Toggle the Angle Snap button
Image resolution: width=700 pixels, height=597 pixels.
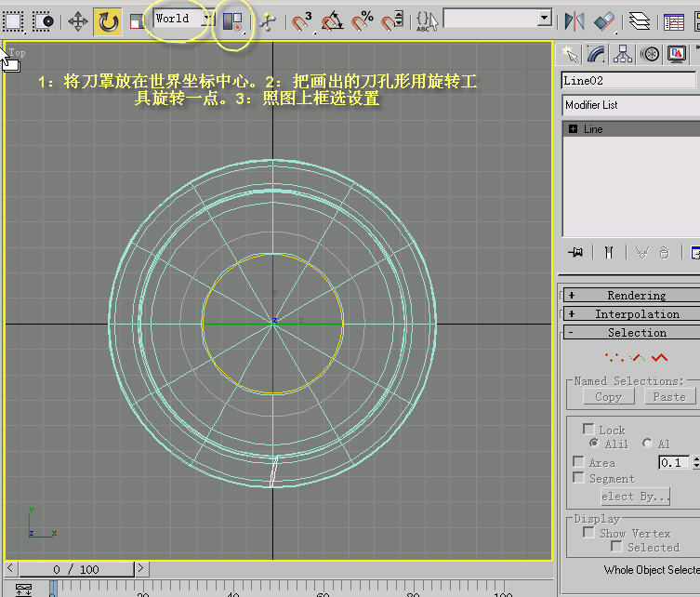tap(332, 21)
